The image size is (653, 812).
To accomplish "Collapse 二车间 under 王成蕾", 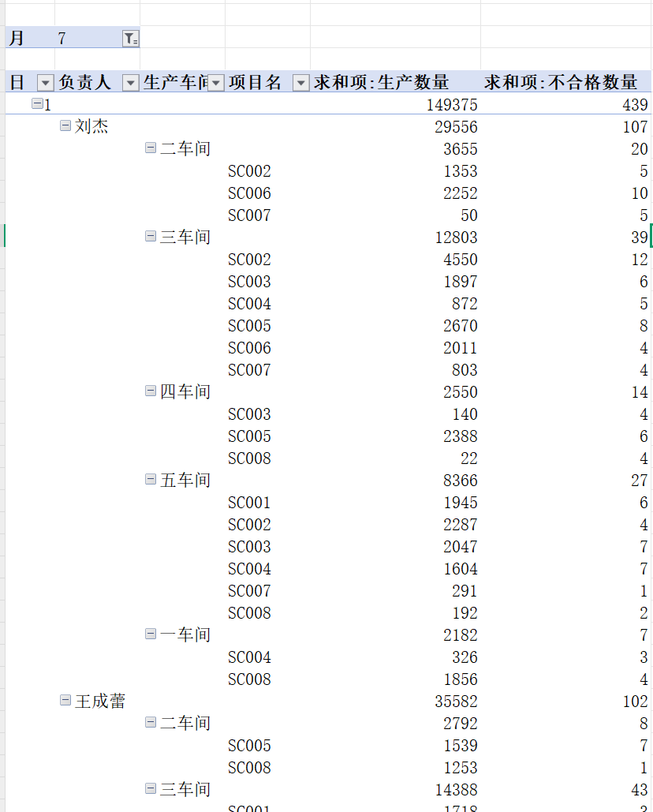I will [151, 723].
